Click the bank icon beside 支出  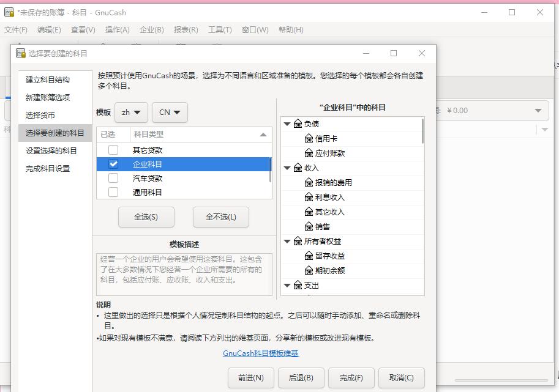point(298,285)
